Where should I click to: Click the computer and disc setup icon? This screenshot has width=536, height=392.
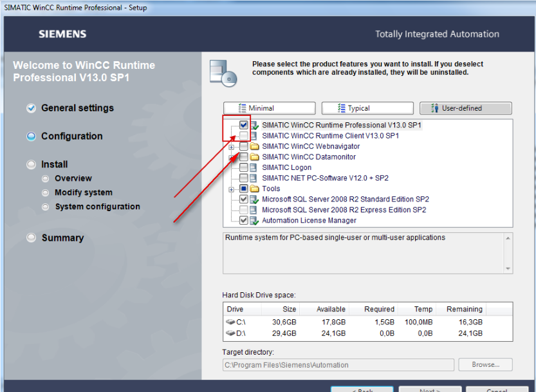coord(223,73)
